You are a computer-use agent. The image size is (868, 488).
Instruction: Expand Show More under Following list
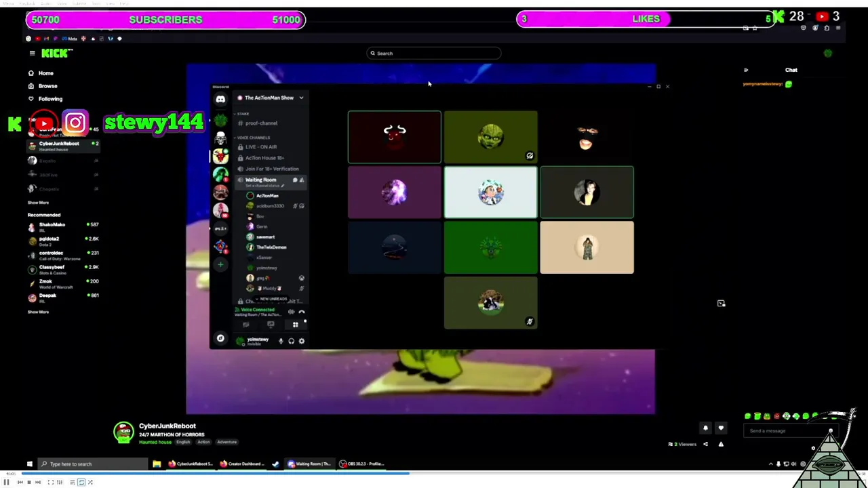(38, 203)
